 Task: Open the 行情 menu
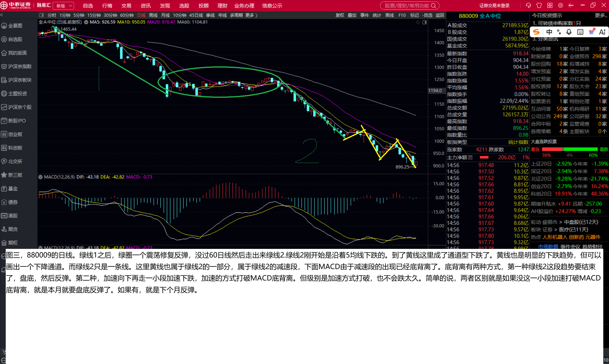(x=107, y=5)
